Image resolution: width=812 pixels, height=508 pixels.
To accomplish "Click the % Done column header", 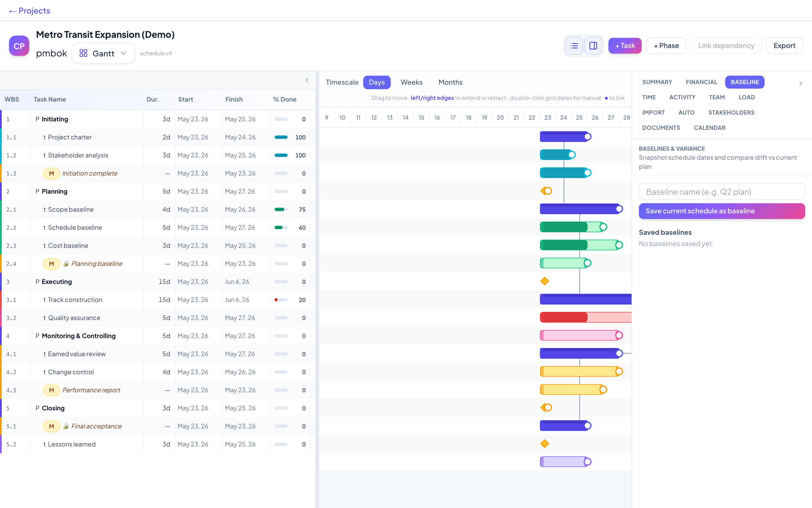I will pyautogui.click(x=284, y=99).
